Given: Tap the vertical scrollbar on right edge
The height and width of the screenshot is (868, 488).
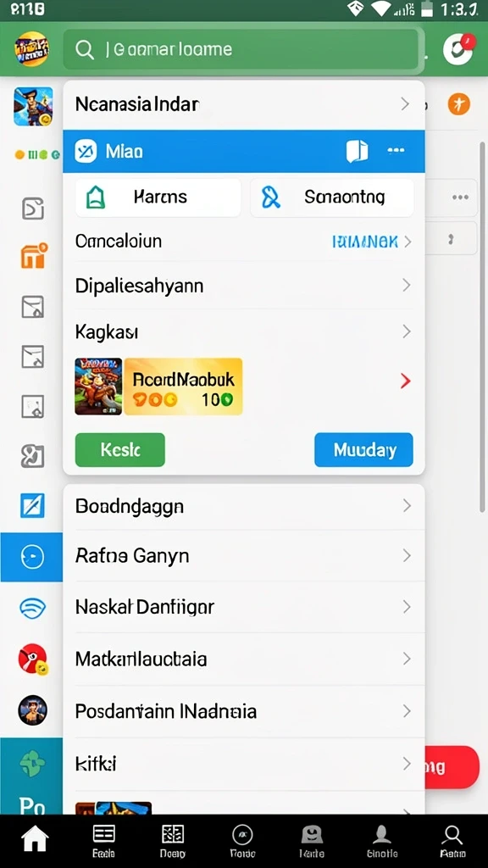Looking at the screenshot, I should [x=483, y=326].
